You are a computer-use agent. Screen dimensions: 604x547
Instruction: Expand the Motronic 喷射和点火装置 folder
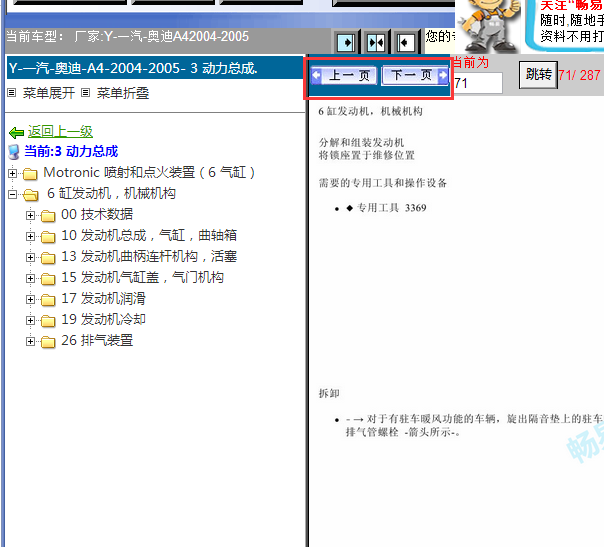pyautogui.click(x=12, y=173)
